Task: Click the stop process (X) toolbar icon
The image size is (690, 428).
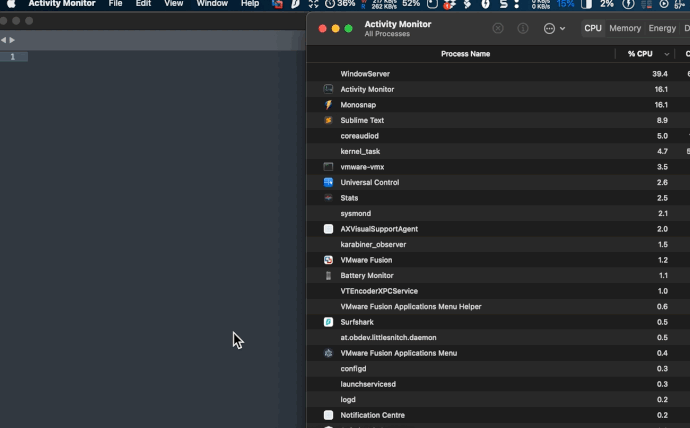Action: tap(498, 29)
